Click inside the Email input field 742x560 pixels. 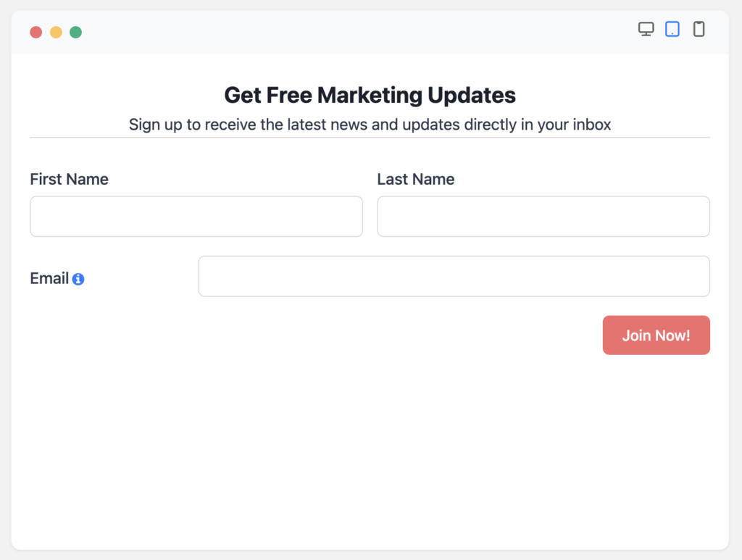[x=454, y=276]
